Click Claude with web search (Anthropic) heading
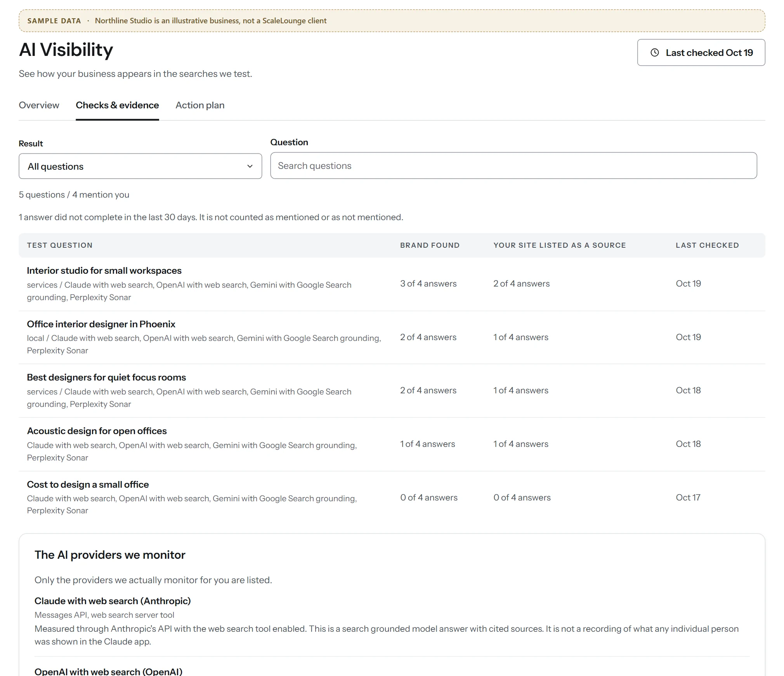The width and height of the screenshot is (784, 676). tap(113, 601)
